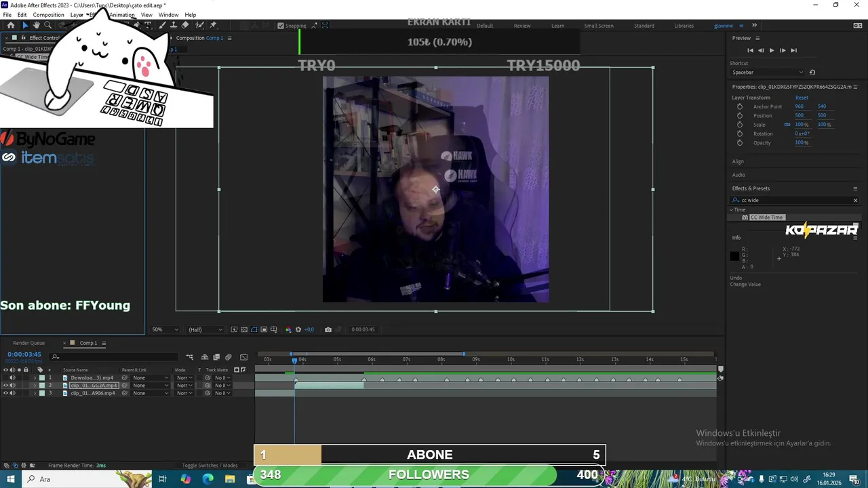
Task: Reset the Layer Transform values
Action: click(x=802, y=98)
